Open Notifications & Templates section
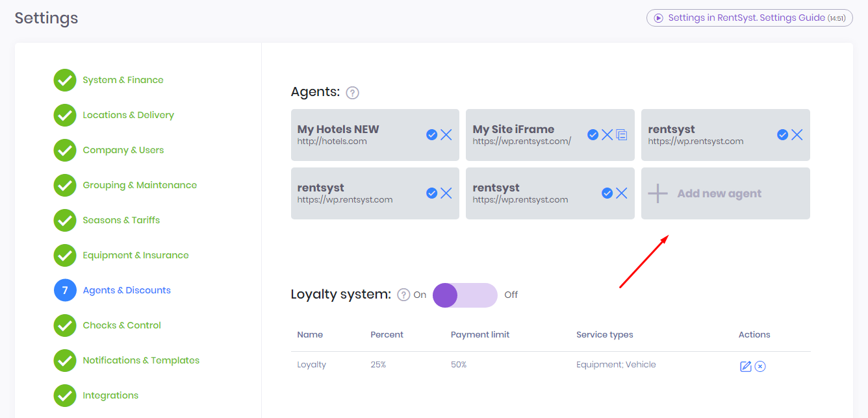Viewport: 868px width, 418px height. (x=141, y=361)
